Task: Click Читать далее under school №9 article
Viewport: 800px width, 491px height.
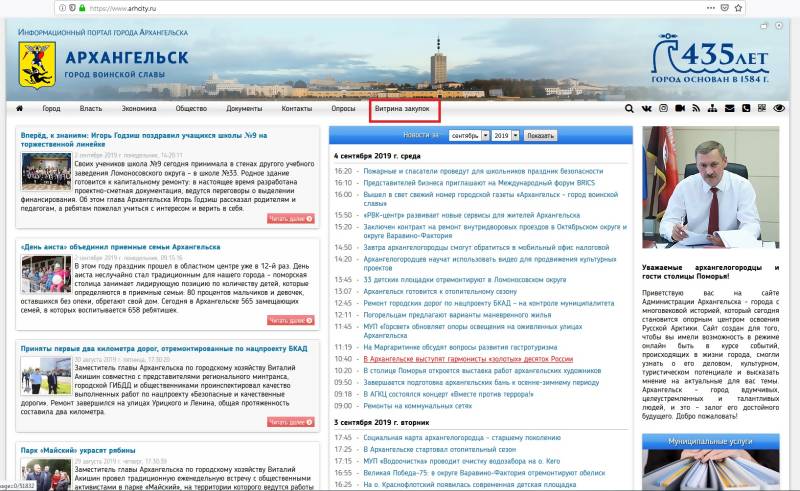Action: (291, 218)
